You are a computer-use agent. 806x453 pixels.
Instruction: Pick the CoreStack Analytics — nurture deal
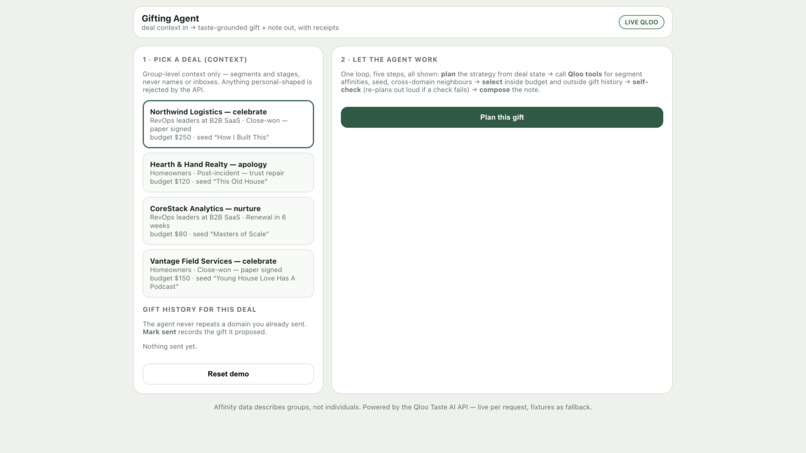click(228, 221)
